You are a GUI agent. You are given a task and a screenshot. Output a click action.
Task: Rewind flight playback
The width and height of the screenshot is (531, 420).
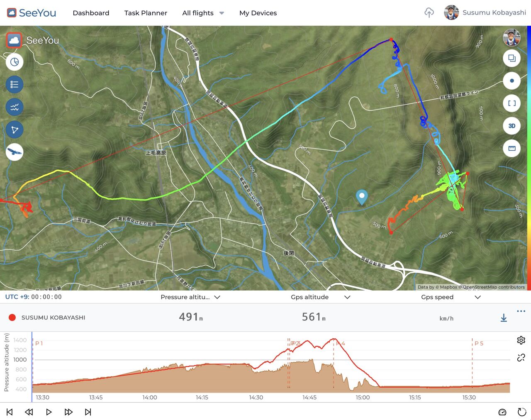click(x=29, y=412)
